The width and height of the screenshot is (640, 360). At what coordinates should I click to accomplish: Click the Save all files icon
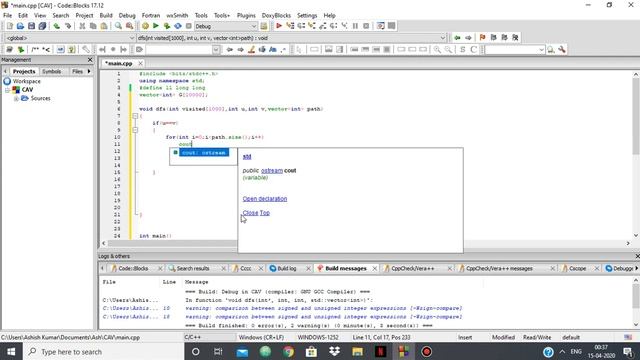coord(42,26)
